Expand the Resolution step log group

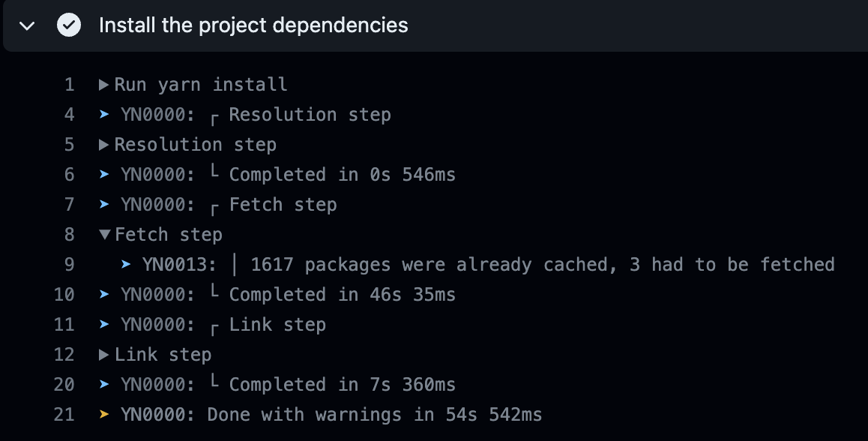tap(104, 145)
